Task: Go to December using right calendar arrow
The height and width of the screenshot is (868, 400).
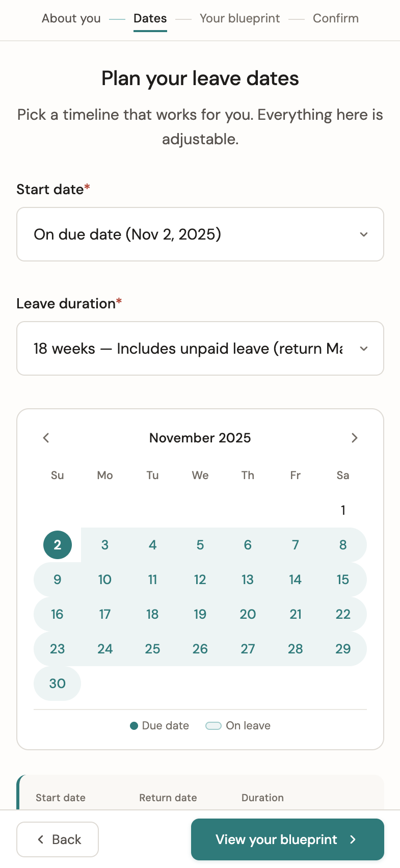Action: (355, 438)
